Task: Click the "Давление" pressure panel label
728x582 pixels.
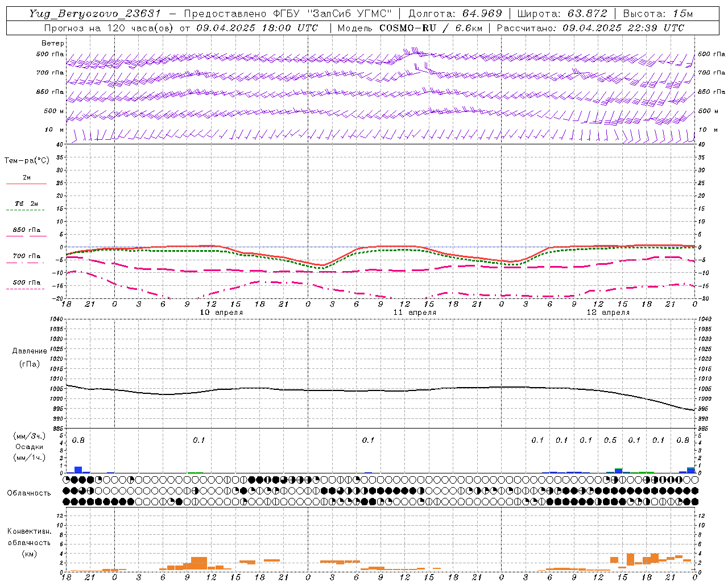Action: 29,351
